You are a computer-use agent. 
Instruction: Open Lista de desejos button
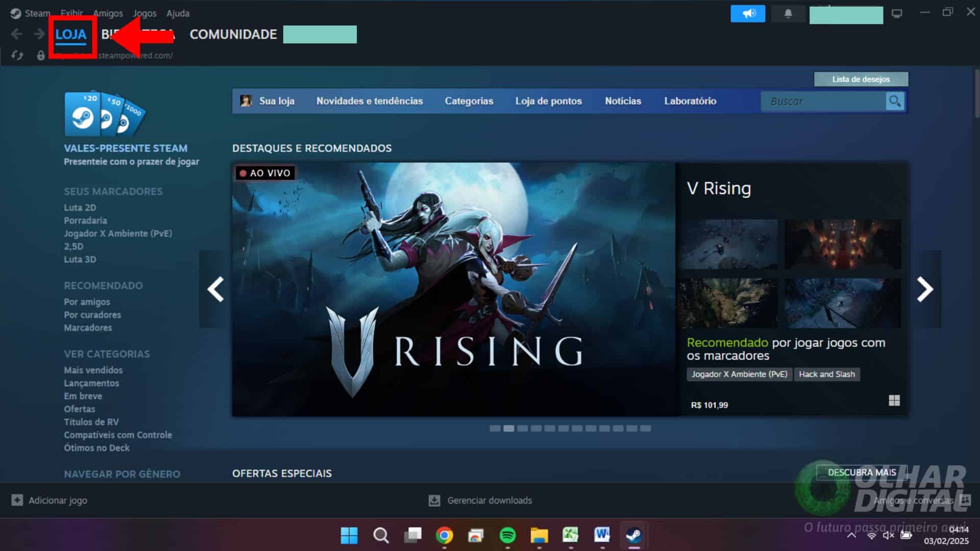pyautogui.click(x=861, y=79)
